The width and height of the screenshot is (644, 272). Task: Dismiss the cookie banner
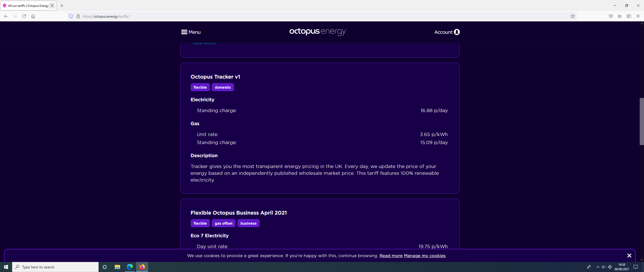tap(629, 256)
